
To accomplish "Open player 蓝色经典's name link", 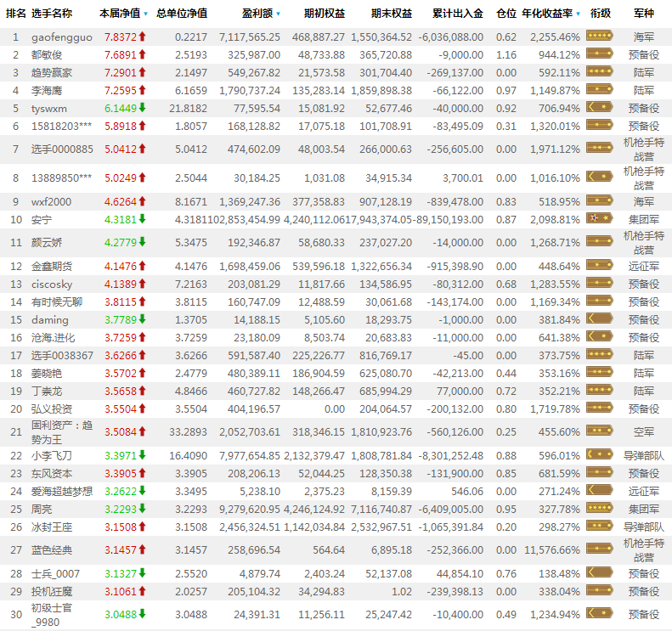I will (52, 549).
